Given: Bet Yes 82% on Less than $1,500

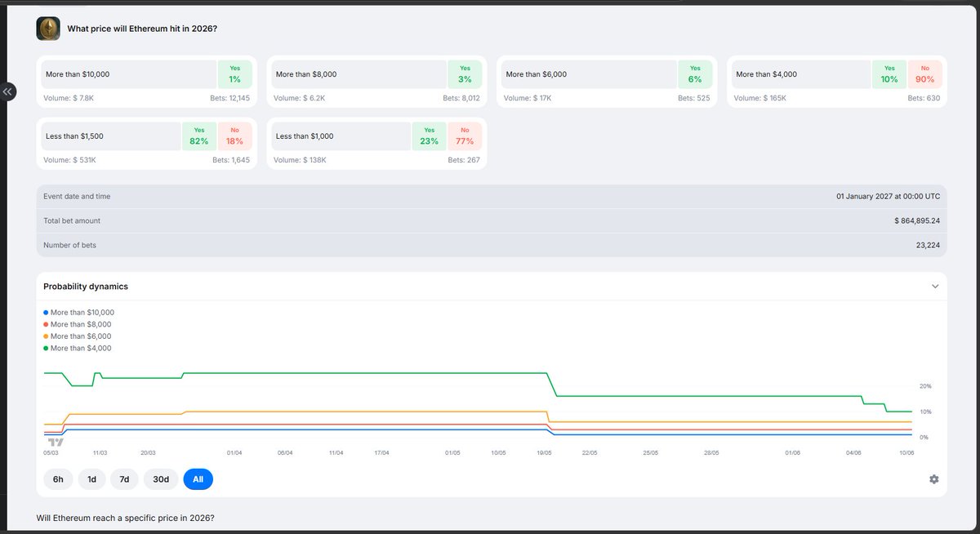Looking at the screenshot, I should click(199, 136).
